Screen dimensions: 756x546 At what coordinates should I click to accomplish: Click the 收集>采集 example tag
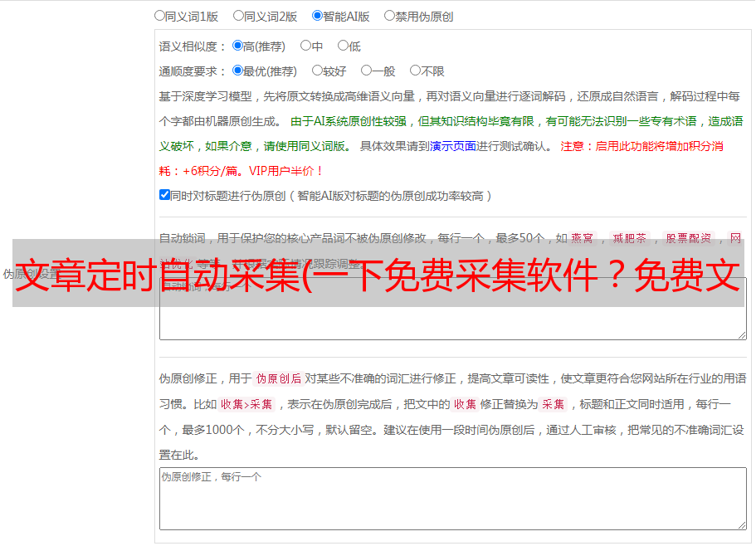[246, 404]
